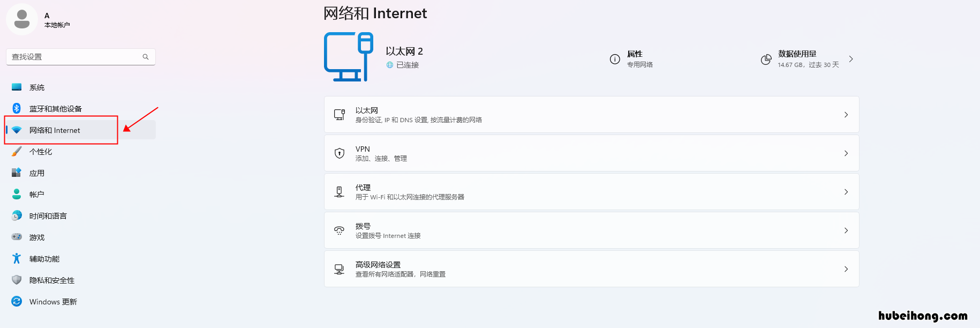
Task: Open the 高级网络设置 card
Action: click(x=592, y=269)
